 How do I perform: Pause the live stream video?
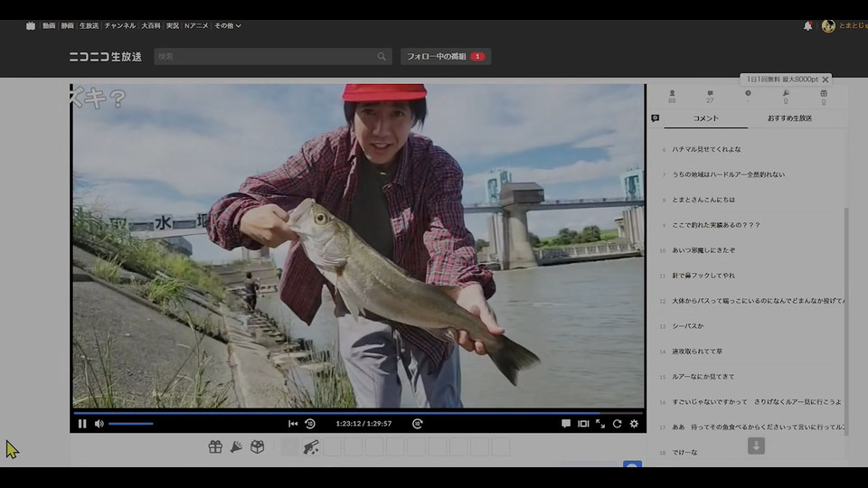click(82, 423)
